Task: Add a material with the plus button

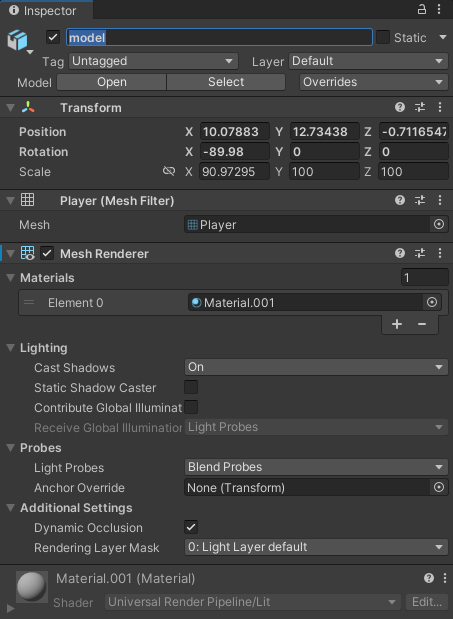Action: [397, 324]
